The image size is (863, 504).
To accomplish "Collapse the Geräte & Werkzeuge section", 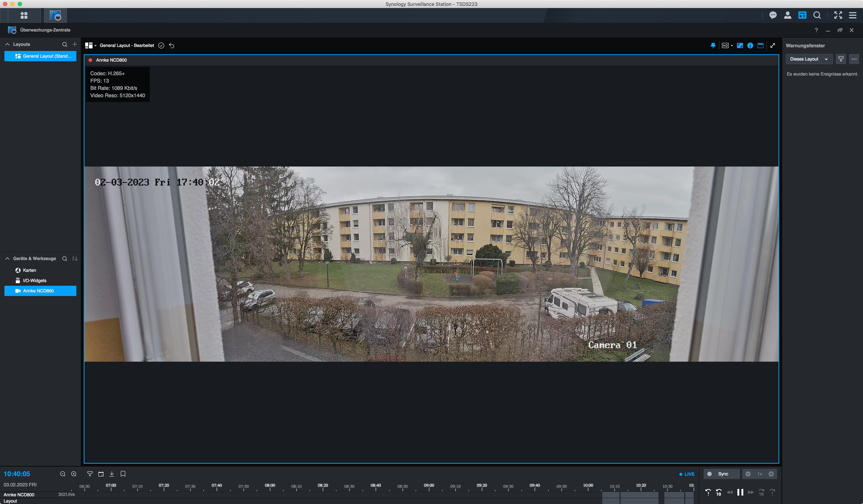I will pos(7,259).
